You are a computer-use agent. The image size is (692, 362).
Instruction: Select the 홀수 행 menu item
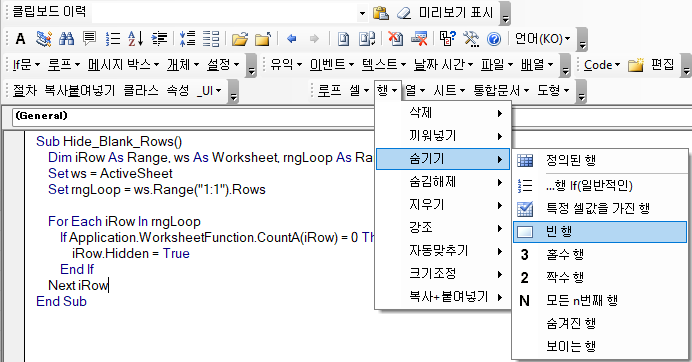(600, 254)
